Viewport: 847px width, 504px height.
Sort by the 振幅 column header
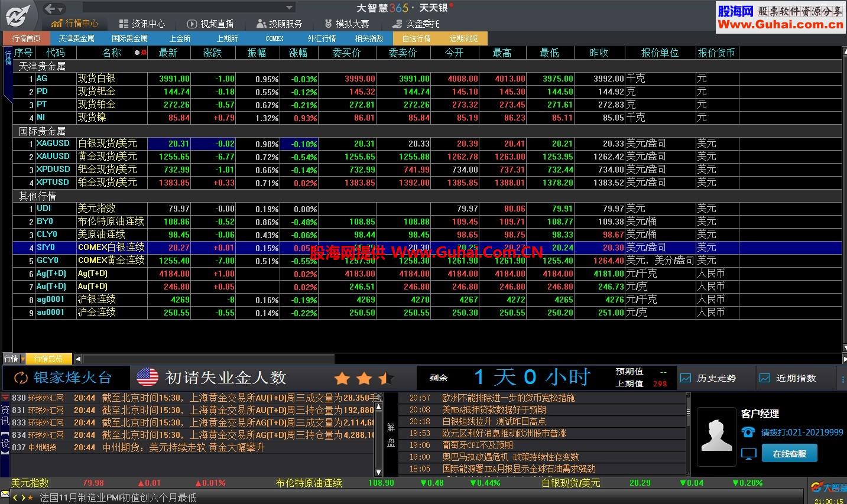click(257, 53)
